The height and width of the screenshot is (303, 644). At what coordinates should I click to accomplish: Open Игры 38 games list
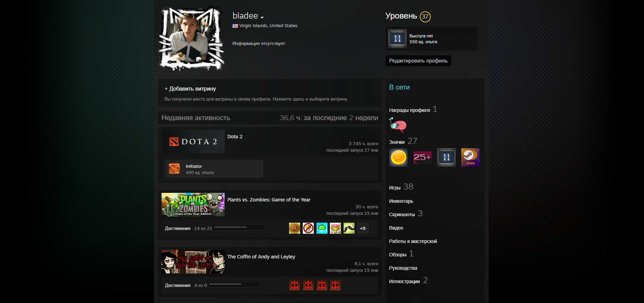(x=401, y=187)
